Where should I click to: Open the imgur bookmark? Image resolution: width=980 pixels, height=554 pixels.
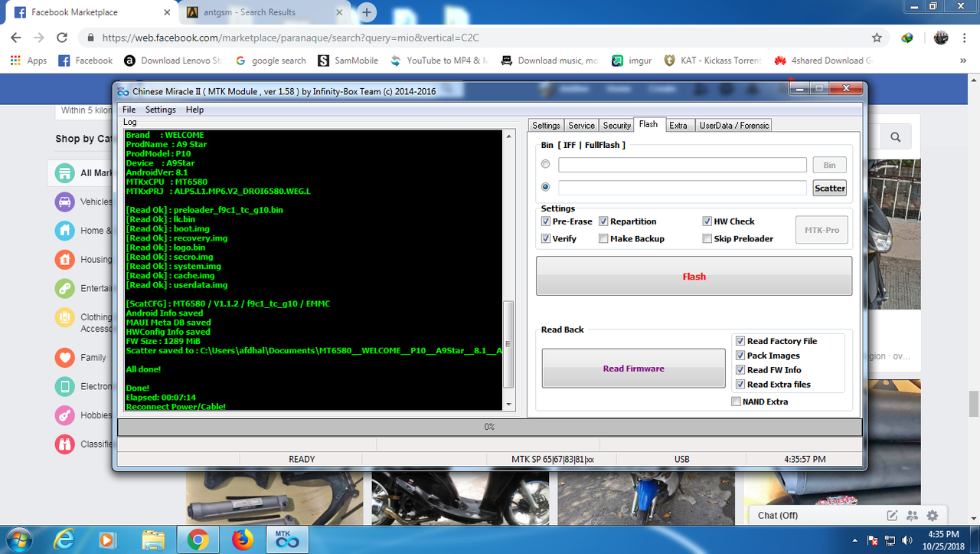click(x=632, y=61)
